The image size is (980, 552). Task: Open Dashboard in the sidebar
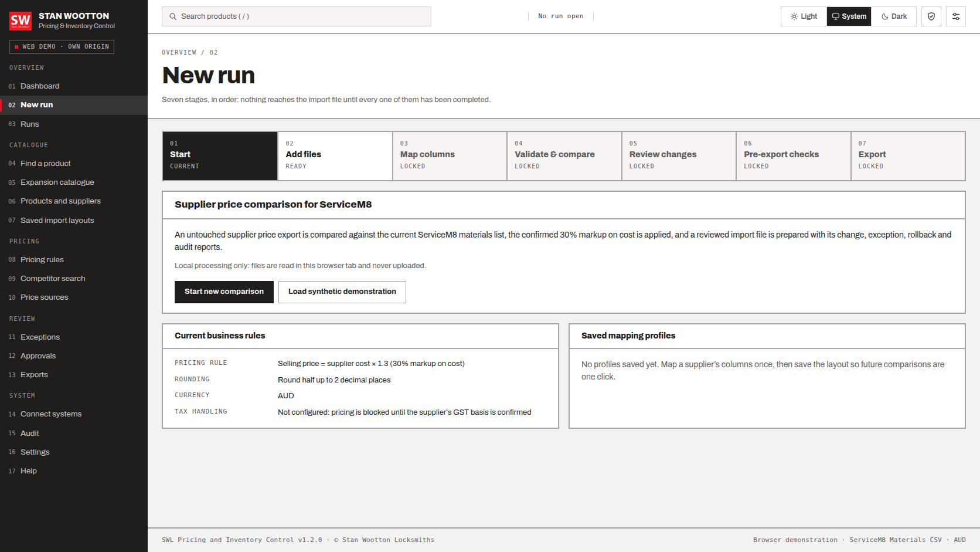coord(74,86)
